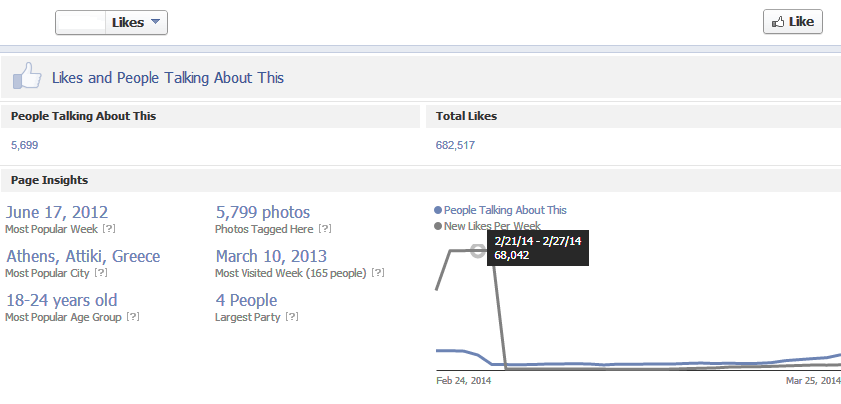
Task: Click the Athens, Attiki, Greece city link
Action: click(x=83, y=256)
